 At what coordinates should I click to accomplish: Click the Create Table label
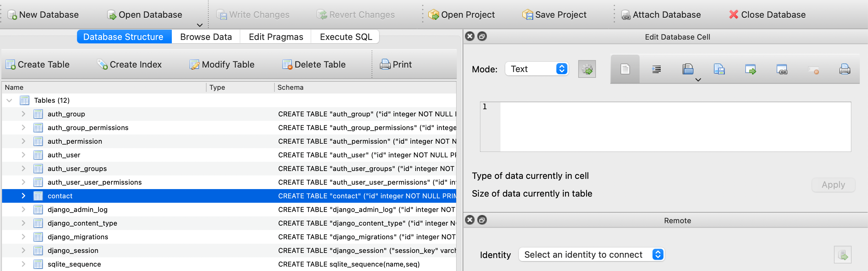tap(44, 65)
